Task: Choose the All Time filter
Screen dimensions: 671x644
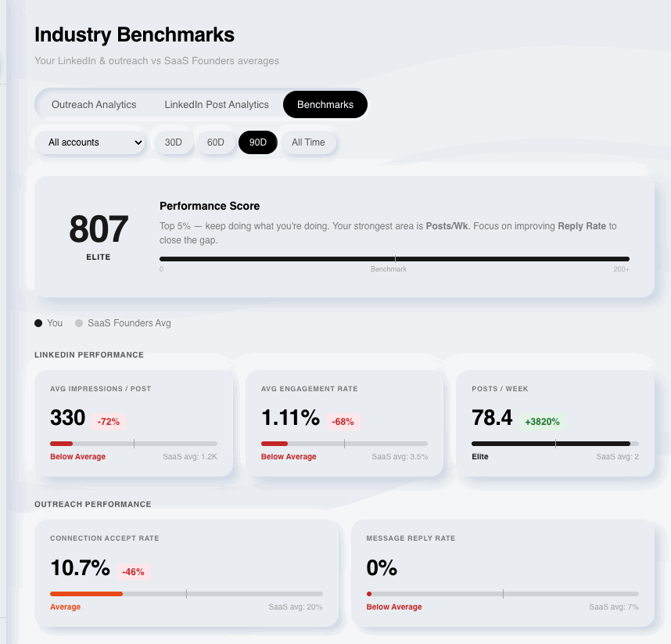Action: coord(307,142)
